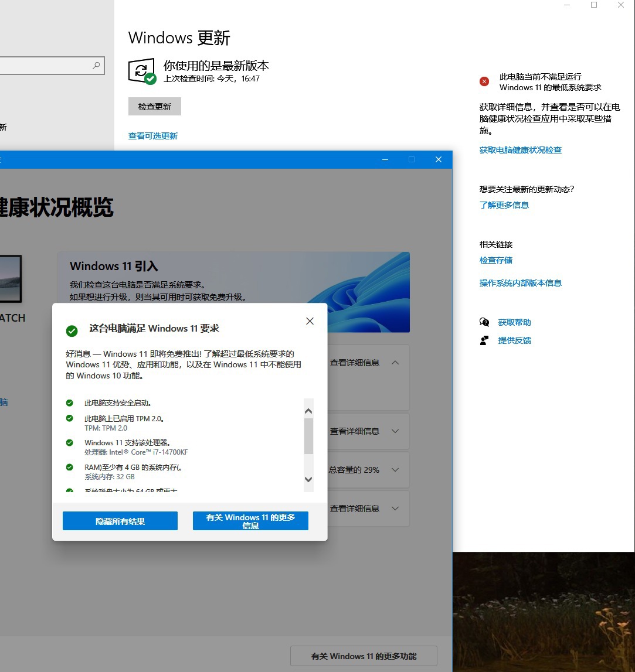
Task: Open the 获取帮助 link
Action: click(x=515, y=322)
